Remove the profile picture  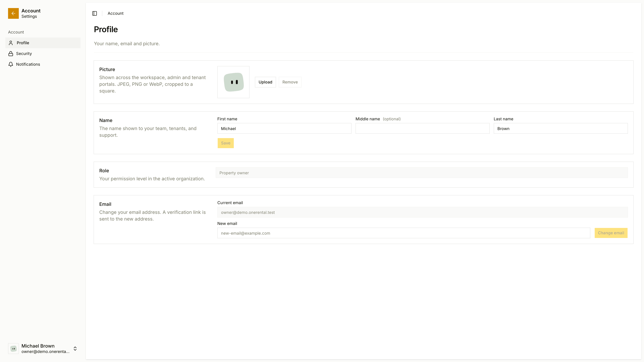pyautogui.click(x=290, y=82)
